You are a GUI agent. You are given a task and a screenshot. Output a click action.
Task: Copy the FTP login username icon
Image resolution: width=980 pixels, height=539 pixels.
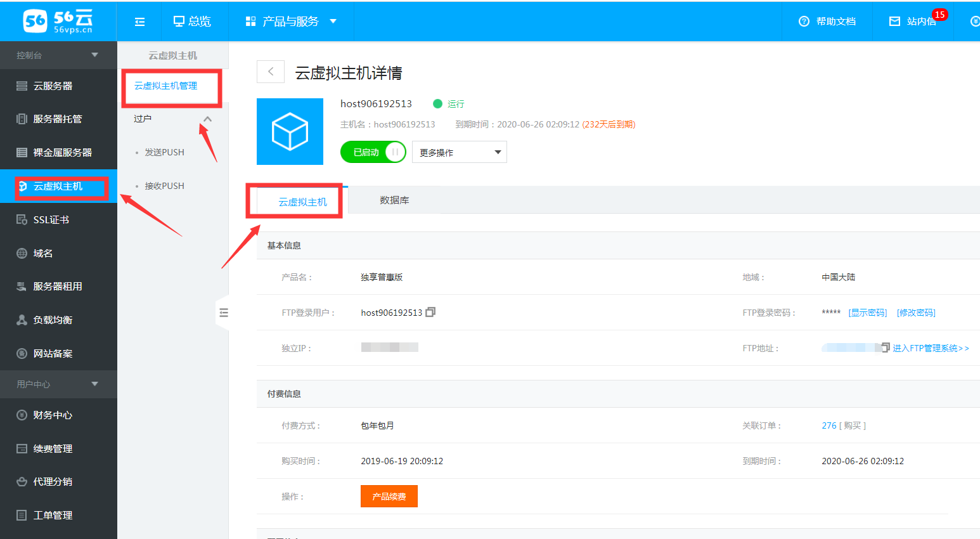pos(430,312)
